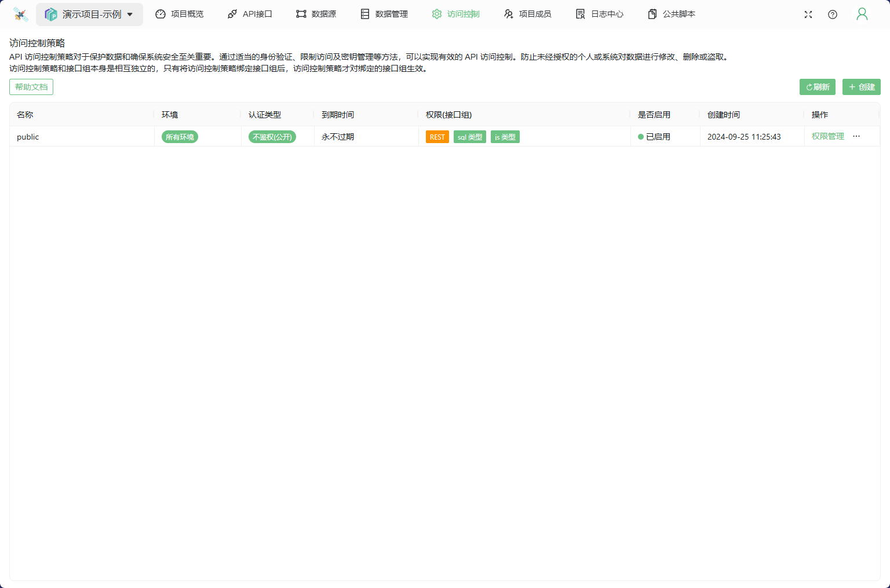This screenshot has width=890, height=588.
Task: Open the 演示项目-示例 project dropdown
Action: click(x=90, y=14)
